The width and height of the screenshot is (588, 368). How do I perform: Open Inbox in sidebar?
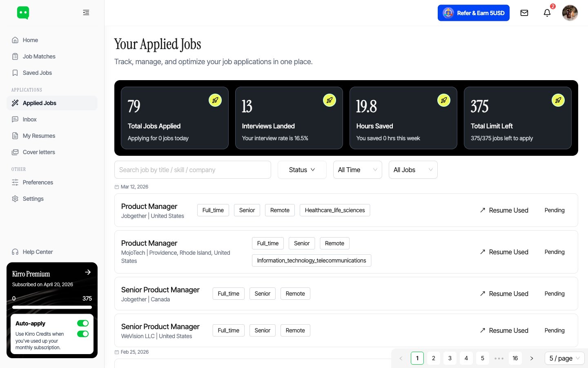(x=52, y=119)
